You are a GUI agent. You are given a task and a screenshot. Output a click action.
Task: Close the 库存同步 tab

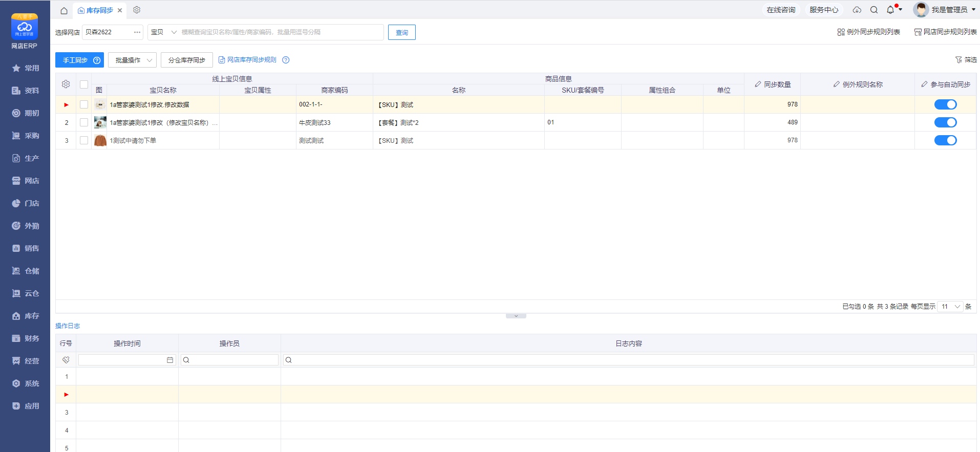(120, 10)
